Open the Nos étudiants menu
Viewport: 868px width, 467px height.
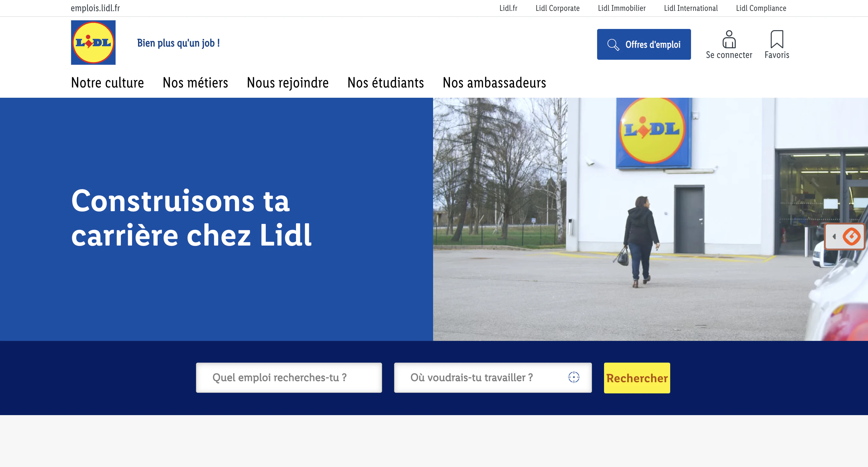click(x=385, y=82)
